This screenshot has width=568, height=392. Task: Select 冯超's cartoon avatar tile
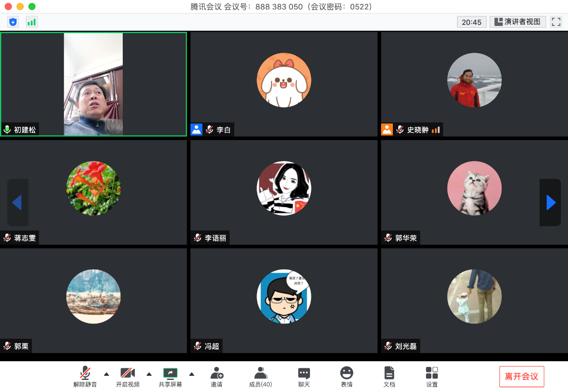[284, 296]
